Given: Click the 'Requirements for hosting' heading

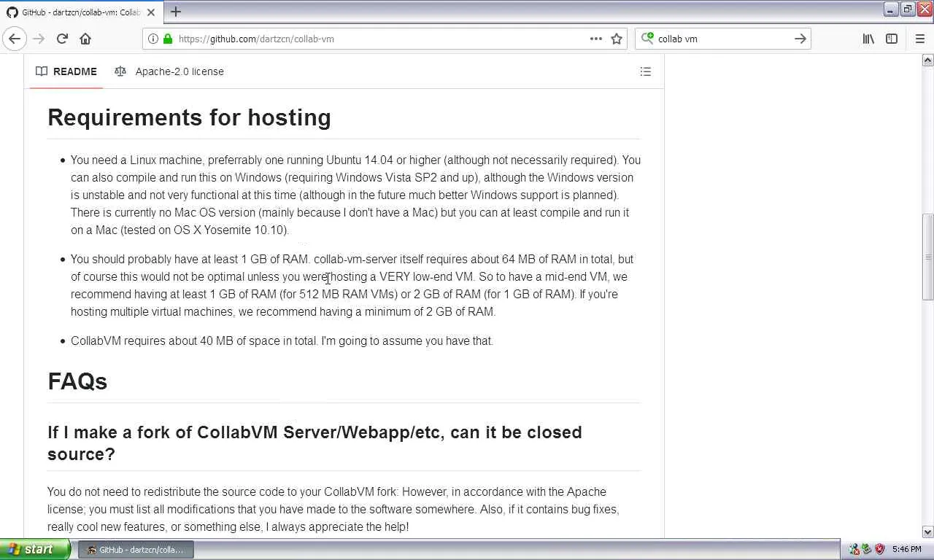Looking at the screenshot, I should coord(189,117).
